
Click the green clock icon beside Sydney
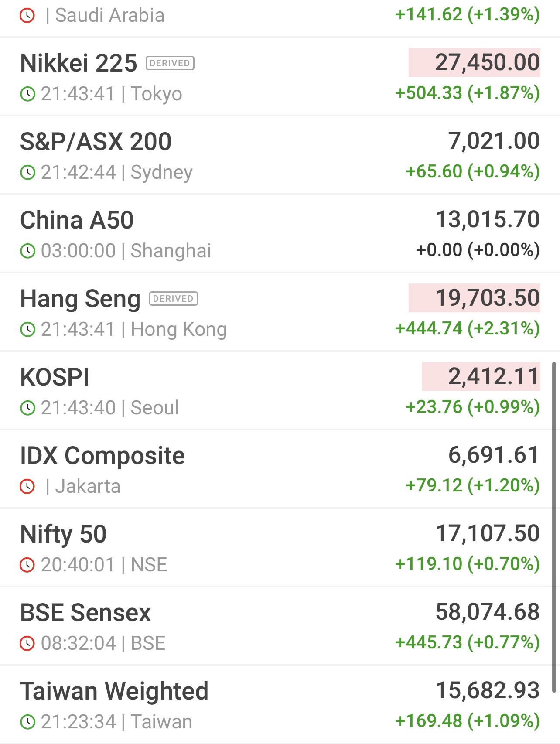pyautogui.click(x=27, y=173)
